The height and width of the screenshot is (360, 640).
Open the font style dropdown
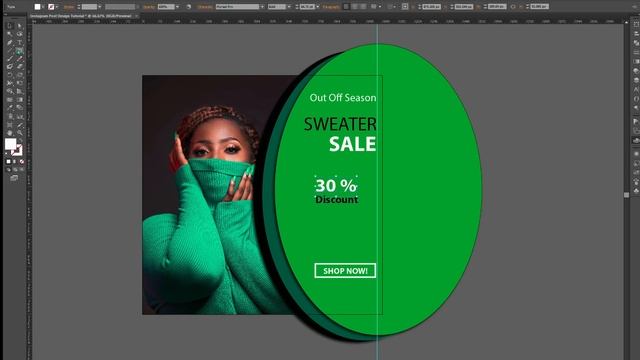pyautogui.click(x=289, y=7)
